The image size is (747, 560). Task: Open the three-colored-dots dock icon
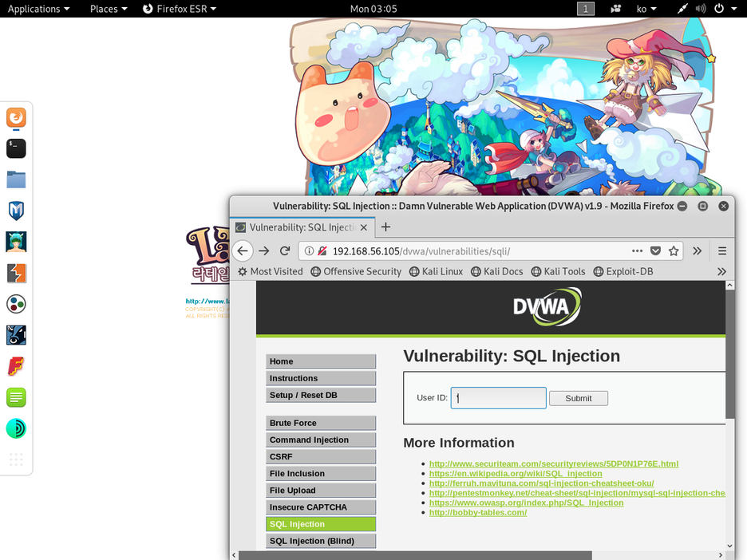16,304
